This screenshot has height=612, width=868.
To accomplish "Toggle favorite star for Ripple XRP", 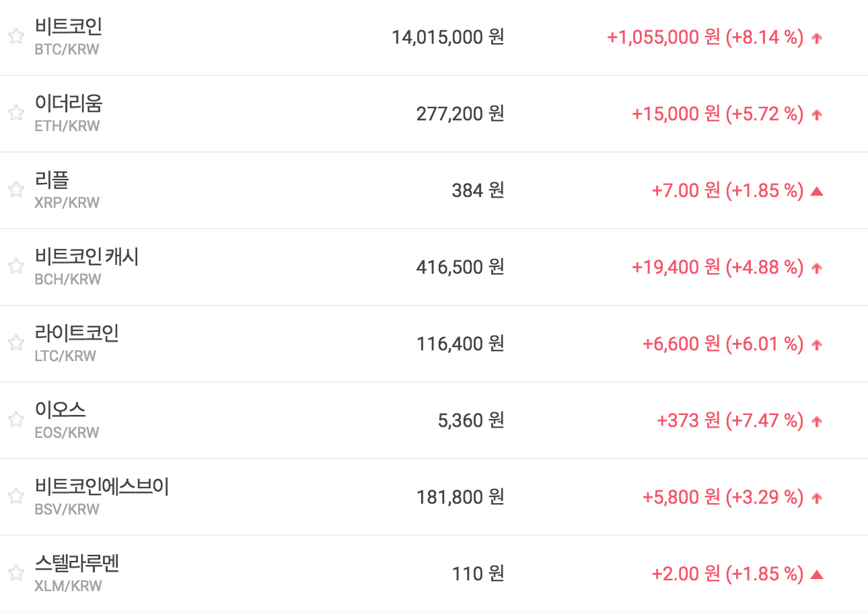I will (16, 190).
